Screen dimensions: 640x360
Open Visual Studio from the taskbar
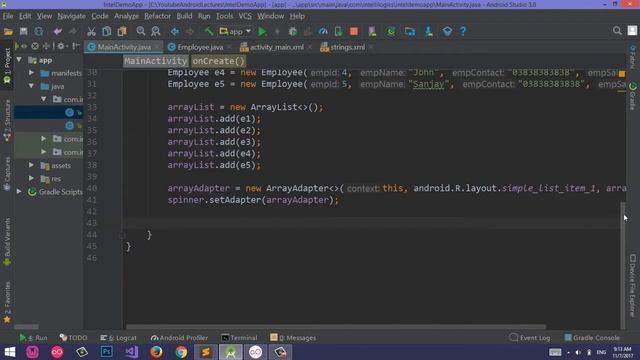click(x=131, y=352)
